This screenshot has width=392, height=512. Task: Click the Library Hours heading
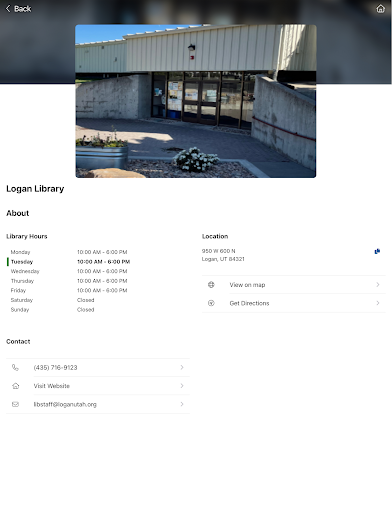[x=27, y=236]
